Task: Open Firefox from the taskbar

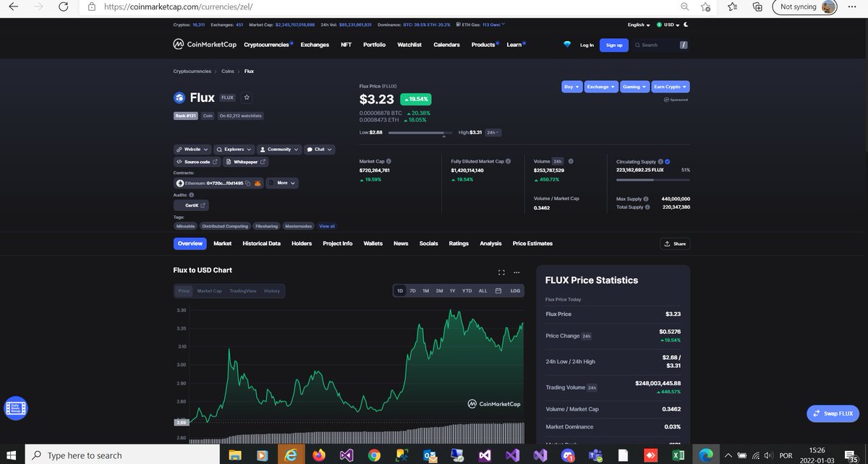Action: [318, 455]
